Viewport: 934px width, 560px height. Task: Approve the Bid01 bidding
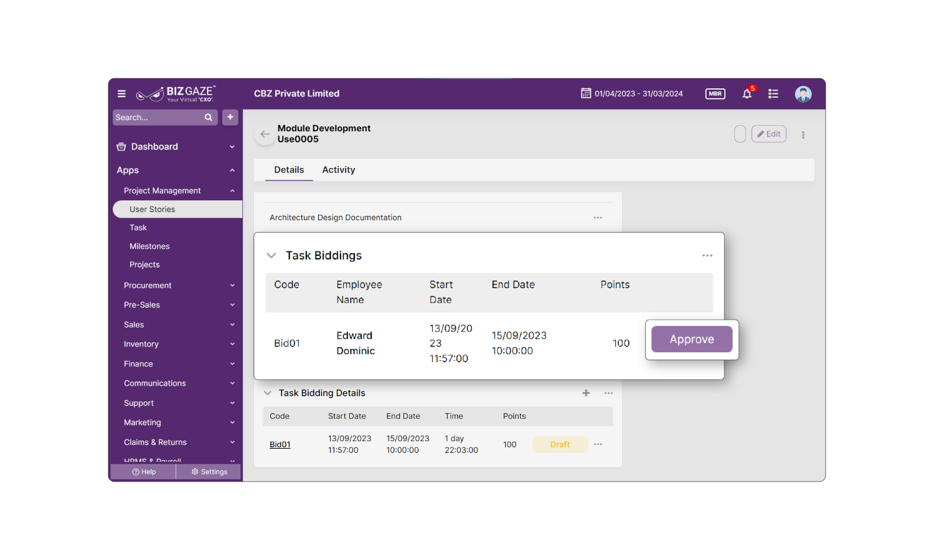(x=692, y=339)
